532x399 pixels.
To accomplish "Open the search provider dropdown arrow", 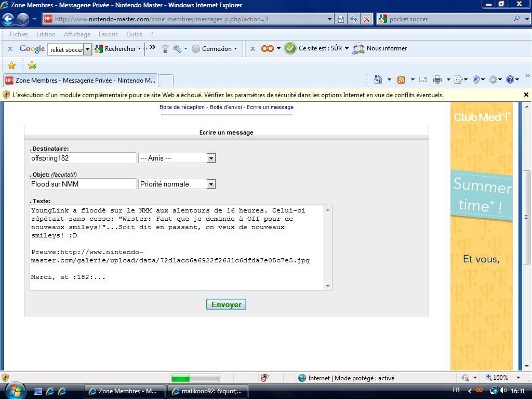I will 527,19.
